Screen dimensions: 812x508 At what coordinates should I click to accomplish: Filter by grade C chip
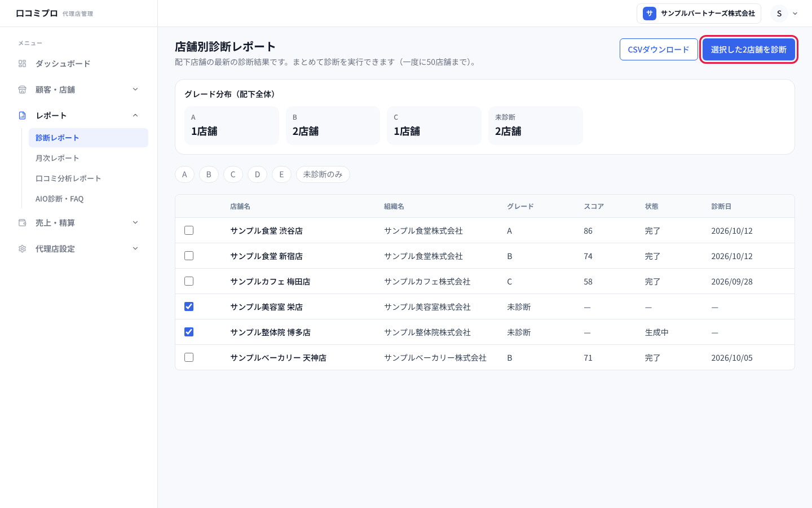pos(233,174)
